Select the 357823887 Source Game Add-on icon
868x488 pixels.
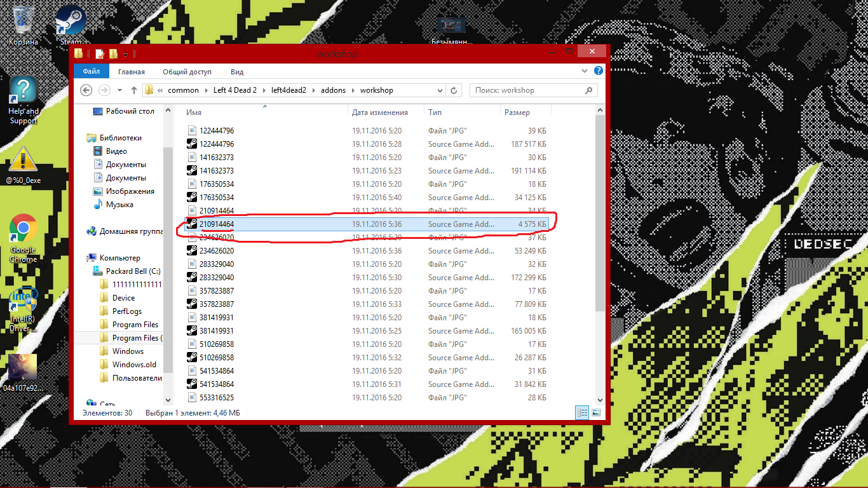(x=192, y=304)
